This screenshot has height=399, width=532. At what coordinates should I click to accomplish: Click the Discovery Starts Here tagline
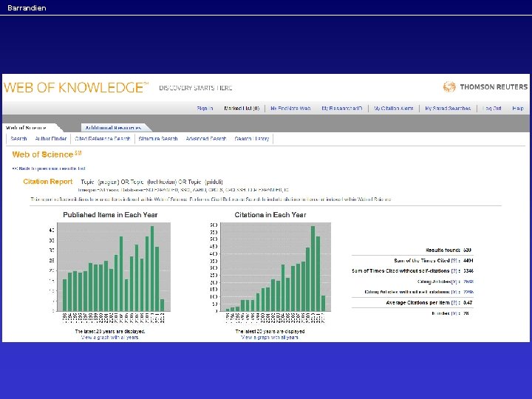[x=196, y=88]
